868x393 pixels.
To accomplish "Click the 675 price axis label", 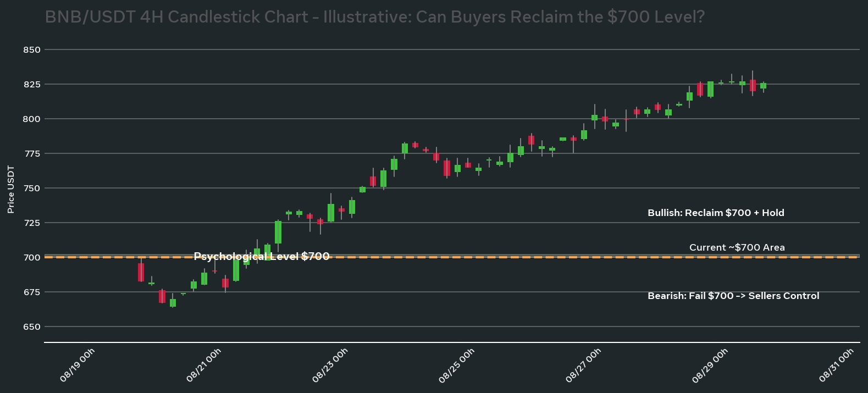I will pos(32,292).
